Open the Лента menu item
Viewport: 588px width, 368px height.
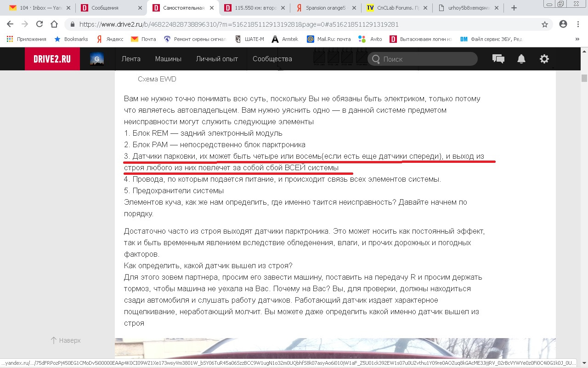click(x=131, y=59)
